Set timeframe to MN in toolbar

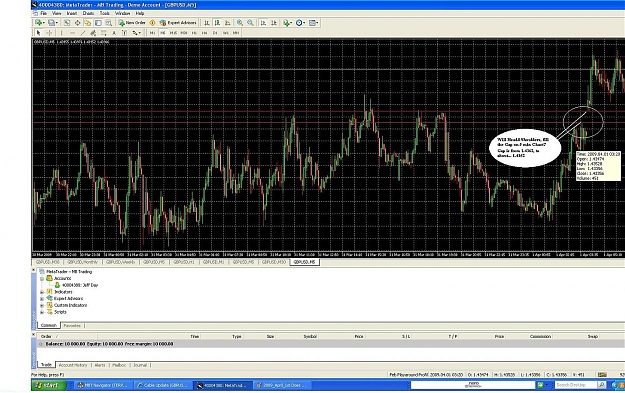click(x=236, y=33)
